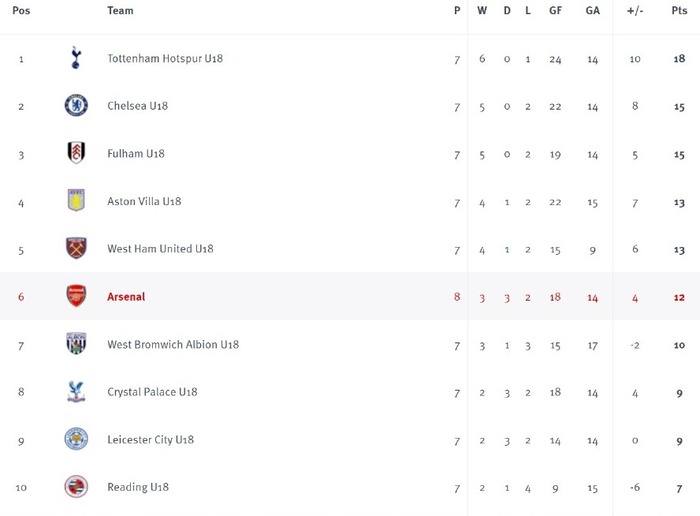Screen dimensions: 700x516
Task: Select the highlighted Arsenal team name
Action: [x=126, y=296]
